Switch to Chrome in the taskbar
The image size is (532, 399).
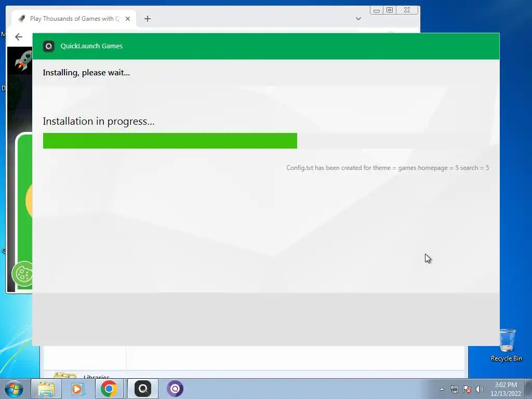(109, 389)
